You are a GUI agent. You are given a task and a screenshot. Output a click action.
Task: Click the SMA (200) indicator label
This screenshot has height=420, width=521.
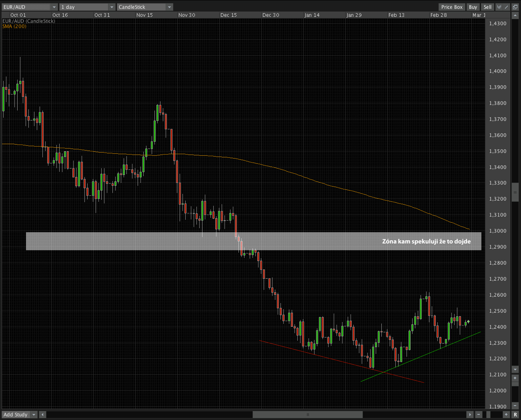[14, 26]
